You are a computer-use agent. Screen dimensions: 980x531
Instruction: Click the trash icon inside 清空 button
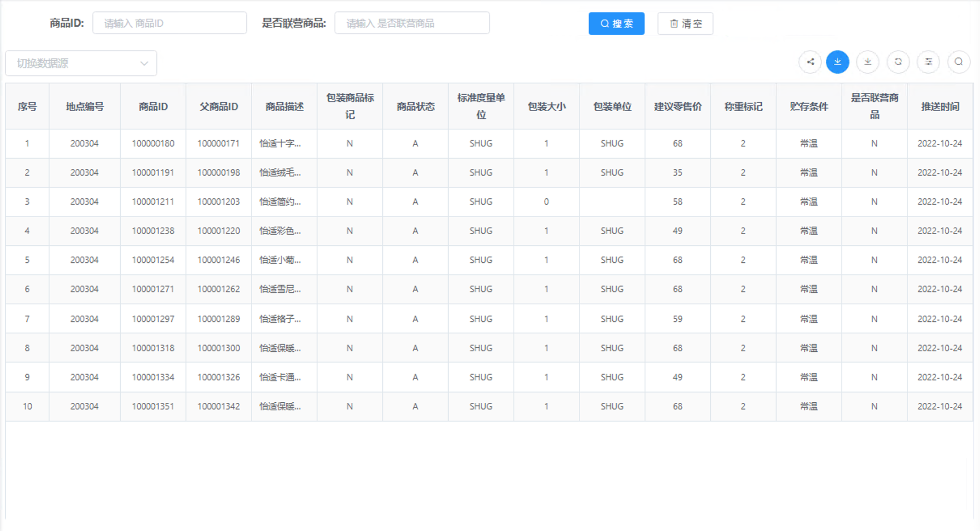(673, 23)
